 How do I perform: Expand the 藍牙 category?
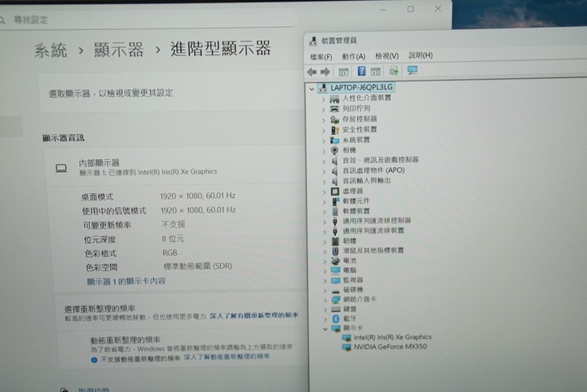325,319
